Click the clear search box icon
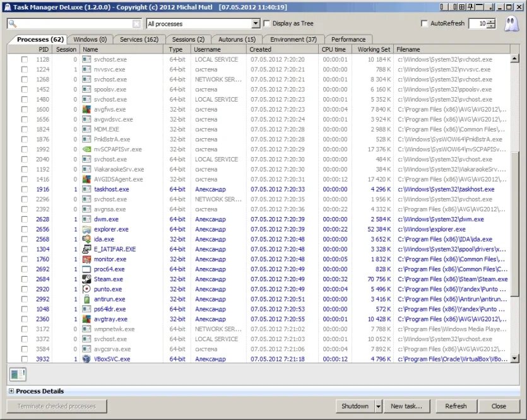The width and height of the screenshot is (527, 420). coord(136,23)
